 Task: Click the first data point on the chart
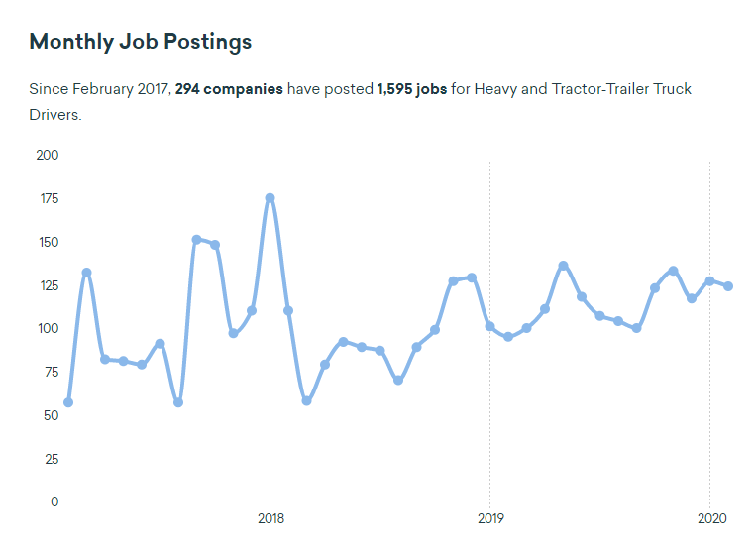(x=67, y=402)
